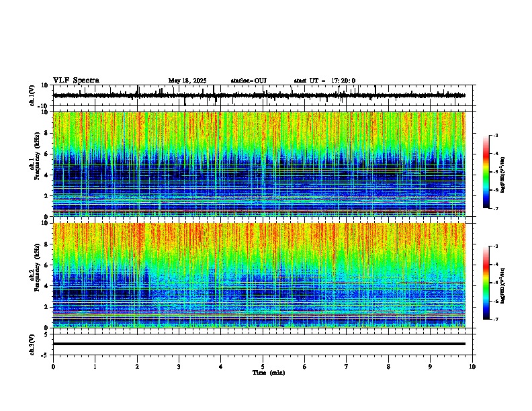Click the time axis tick label "7"
532x411 pixels.
(x=347, y=367)
